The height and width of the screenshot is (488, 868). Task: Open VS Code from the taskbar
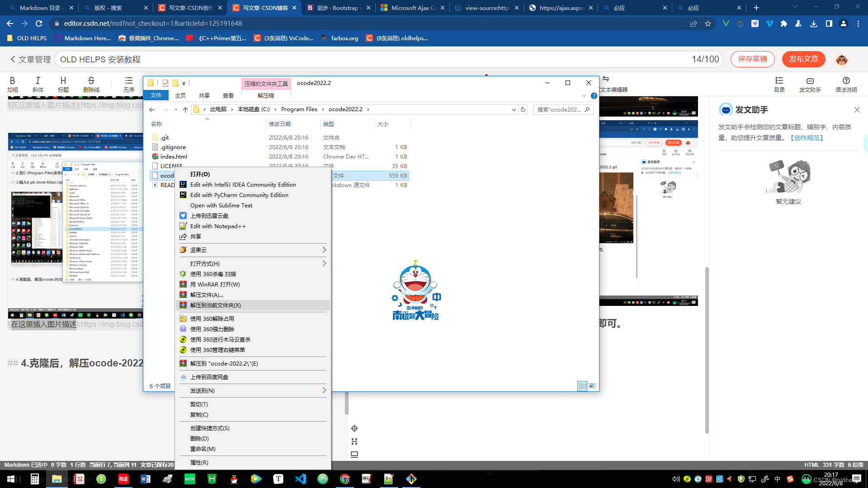(x=300, y=479)
